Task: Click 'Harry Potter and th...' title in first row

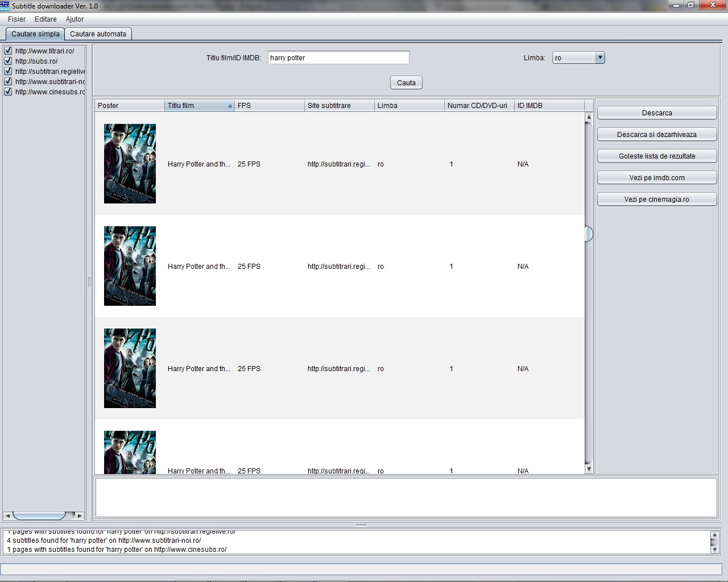Action: point(199,164)
